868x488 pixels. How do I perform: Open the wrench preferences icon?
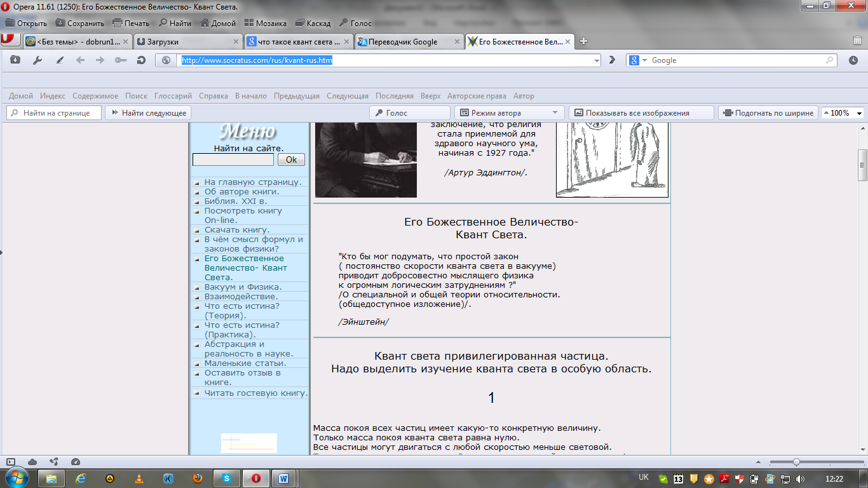(x=37, y=60)
